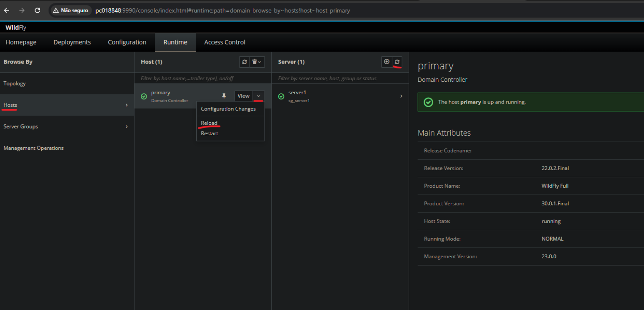The height and width of the screenshot is (310, 644).
Task: Open the Access Control tab
Action: click(x=225, y=42)
